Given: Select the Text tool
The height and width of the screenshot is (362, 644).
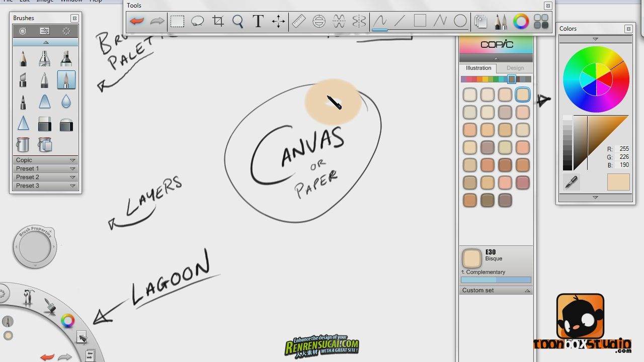Looking at the screenshot, I should click(258, 21).
